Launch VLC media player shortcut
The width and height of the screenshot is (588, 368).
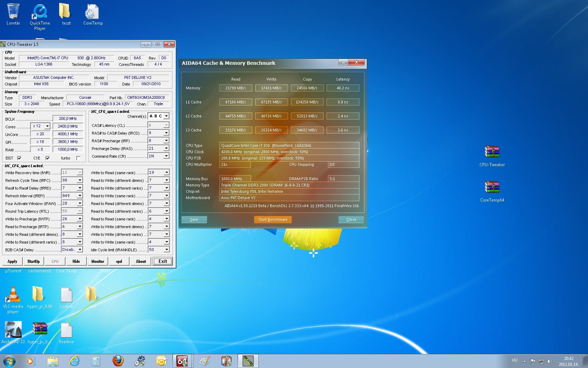13,300
